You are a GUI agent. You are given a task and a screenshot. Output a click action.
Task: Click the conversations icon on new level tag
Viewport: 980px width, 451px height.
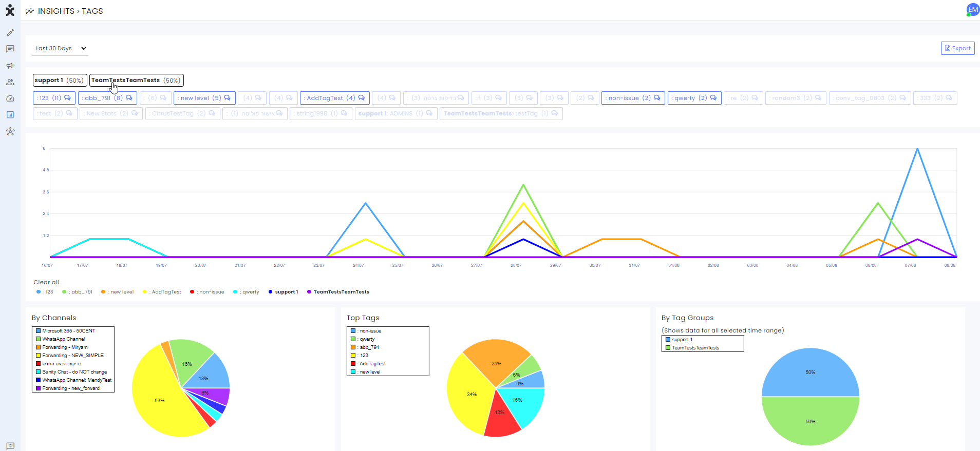click(227, 97)
